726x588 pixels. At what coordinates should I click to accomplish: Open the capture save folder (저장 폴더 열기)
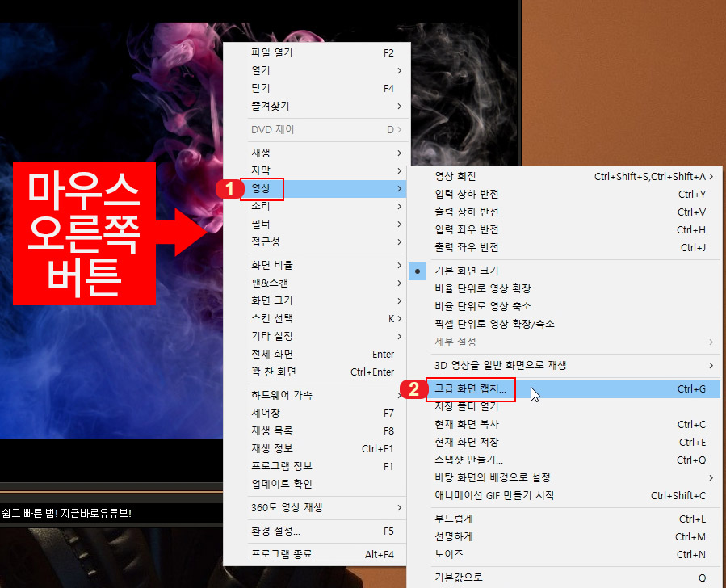[x=464, y=407]
